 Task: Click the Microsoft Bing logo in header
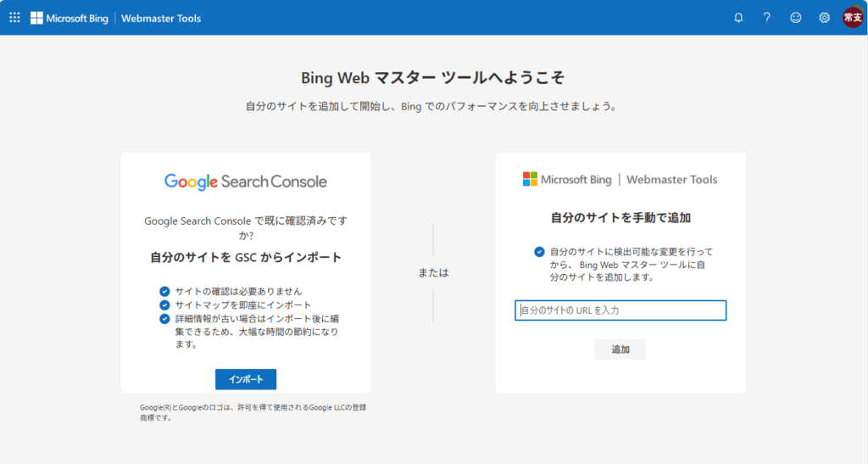click(70, 19)
